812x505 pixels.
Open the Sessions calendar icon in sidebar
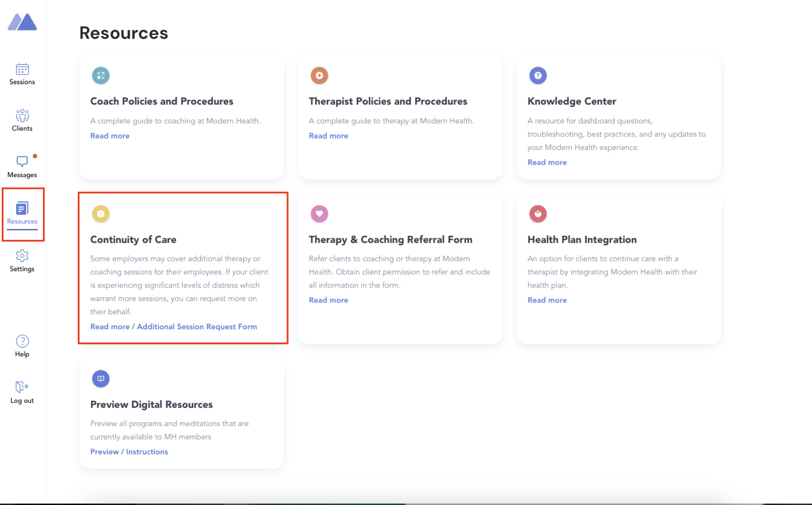(x=22, y=70)
